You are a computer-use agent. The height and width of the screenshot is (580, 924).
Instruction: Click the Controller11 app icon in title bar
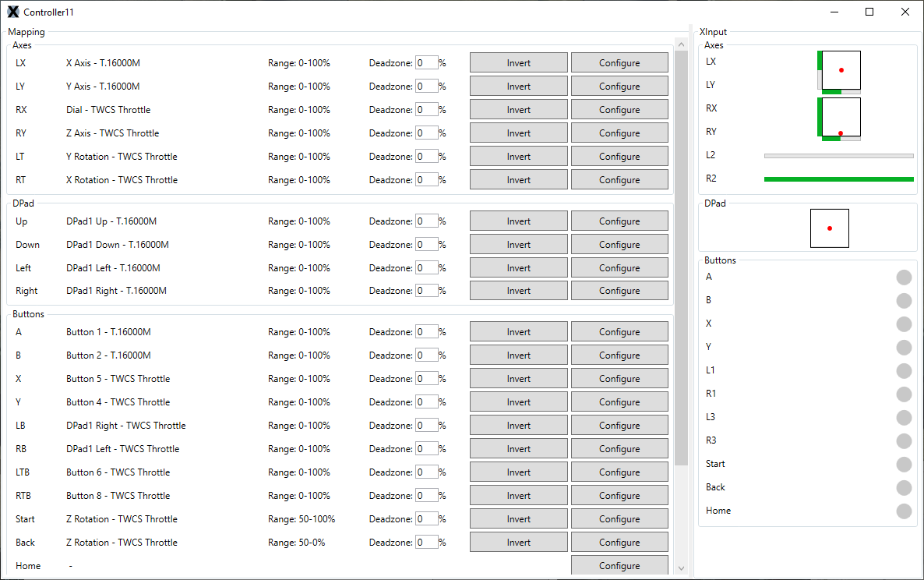(x=13, y=12)
